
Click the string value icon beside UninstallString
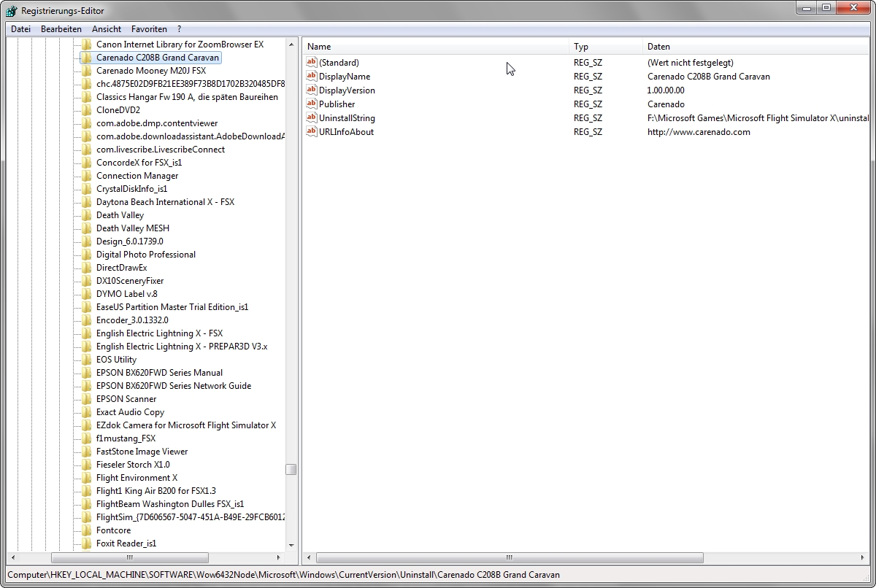click(x=312, y=118)
